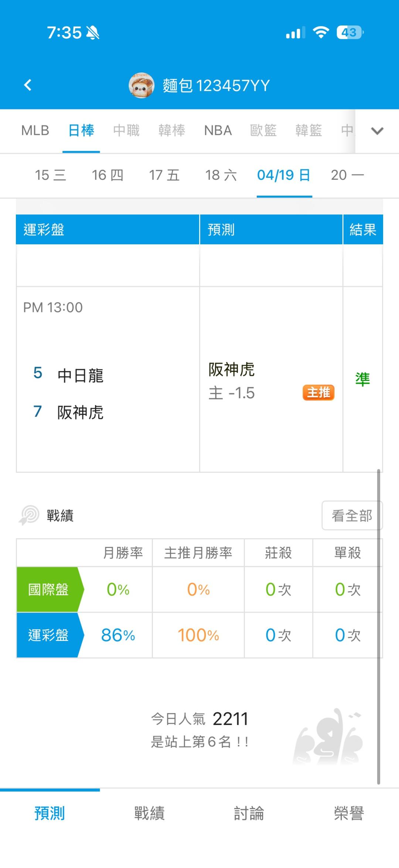Tap the orange 主推 badge
Screen dimensions: 399x868
318,393
